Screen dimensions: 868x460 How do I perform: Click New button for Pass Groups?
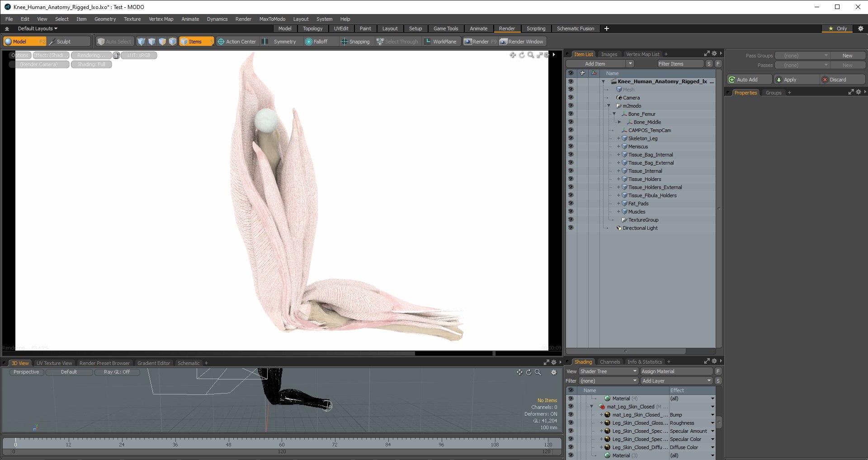pyautogui.click(x=848, y=56)
